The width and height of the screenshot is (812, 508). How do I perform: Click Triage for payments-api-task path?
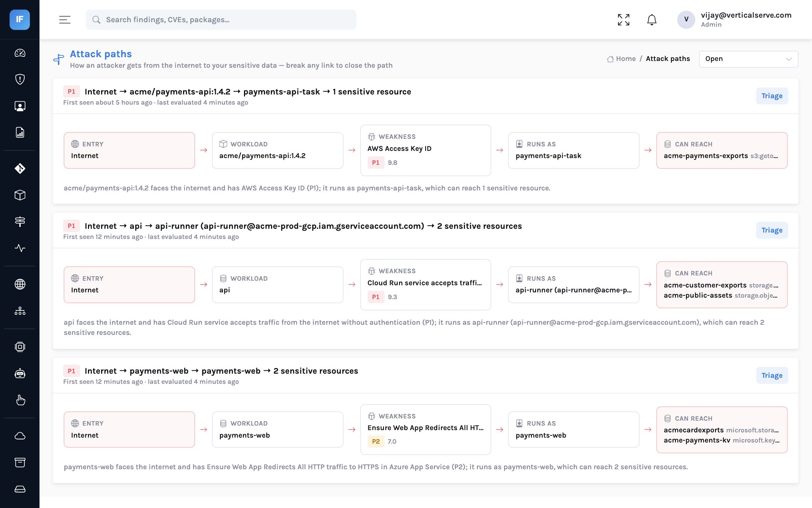(772, 96)
